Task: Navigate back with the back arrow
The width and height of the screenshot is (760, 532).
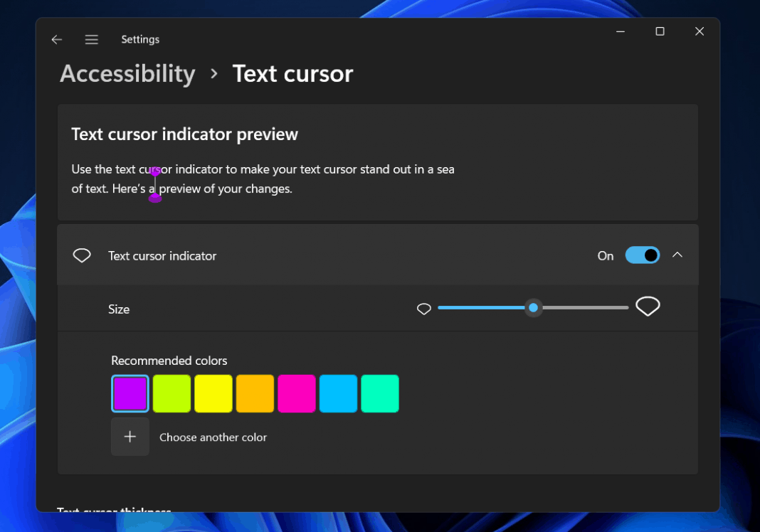Action: [56, 39]
